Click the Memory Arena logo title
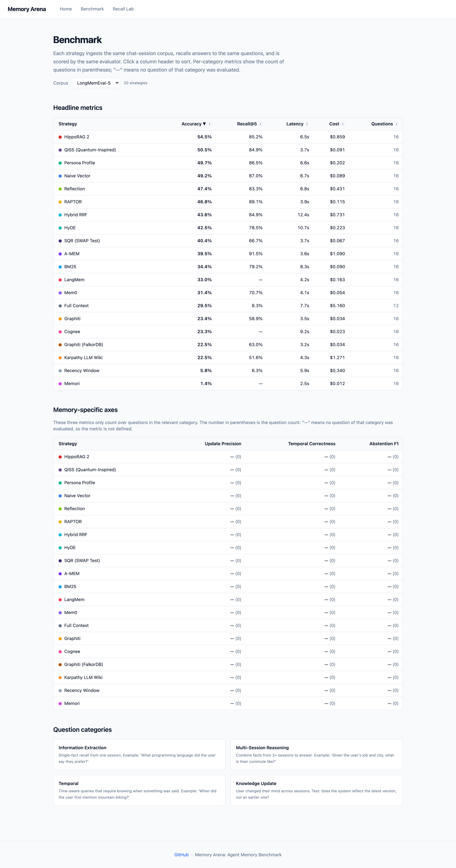This screenshot has height=868, width=456. (x=27, y=9)
